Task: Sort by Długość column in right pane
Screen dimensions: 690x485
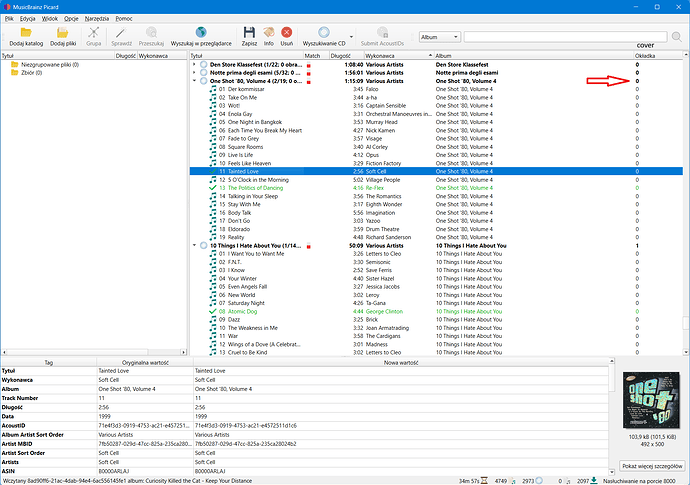Action: 347,56
